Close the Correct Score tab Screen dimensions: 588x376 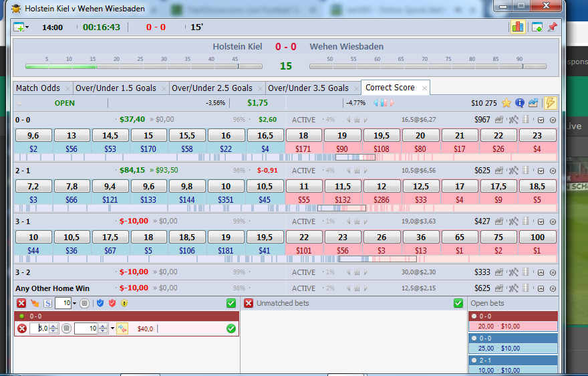[424, 88]
